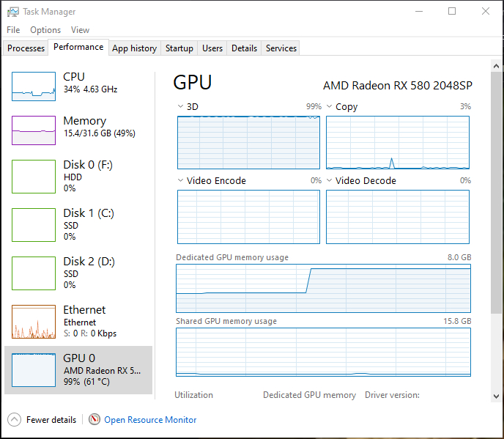This screenshot has width=504, height=439.
Task: Click the Resource Monitor gauge icon
Action: (94, 419)
